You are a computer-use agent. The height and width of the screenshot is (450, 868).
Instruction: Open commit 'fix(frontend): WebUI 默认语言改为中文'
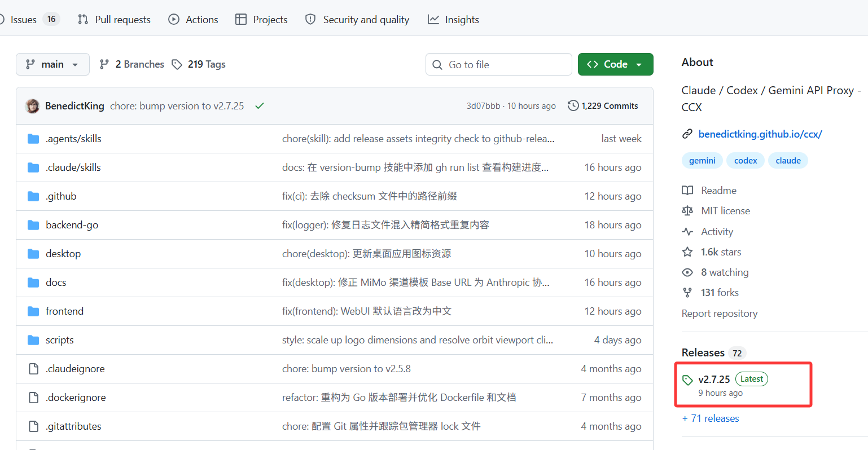click(x=367, y=311)
